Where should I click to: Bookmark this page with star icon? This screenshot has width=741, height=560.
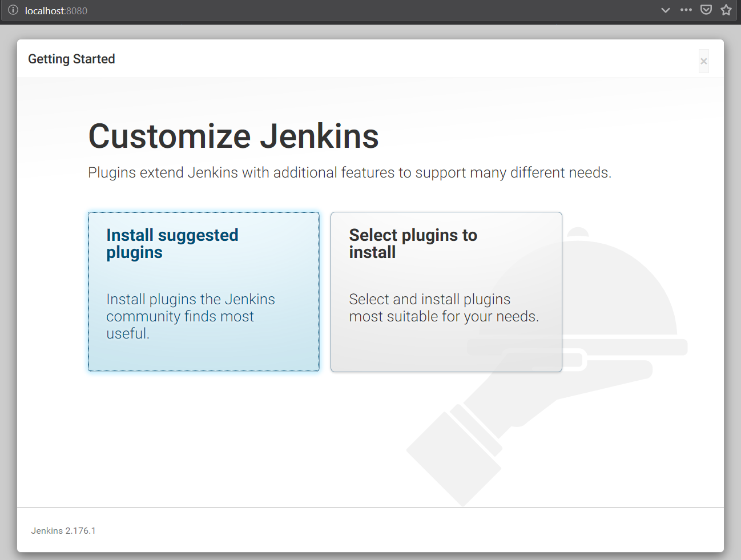point(726,10)
